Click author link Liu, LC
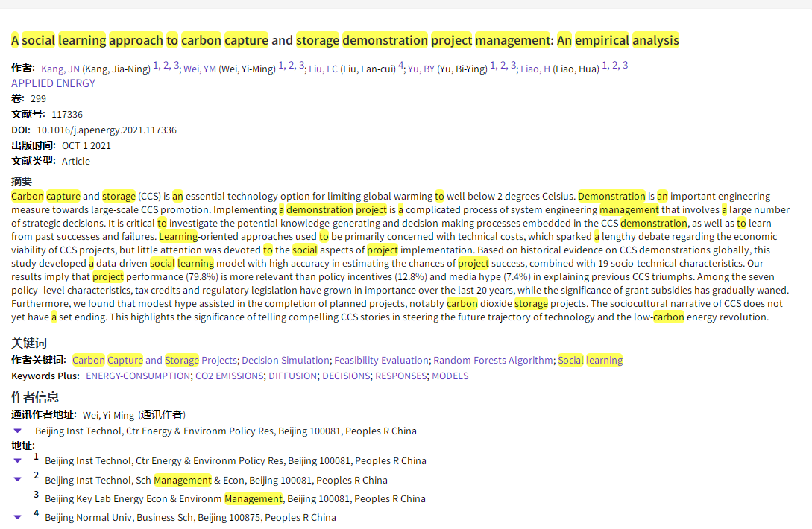Screen dimensions: 812x529 coord(323,69)
